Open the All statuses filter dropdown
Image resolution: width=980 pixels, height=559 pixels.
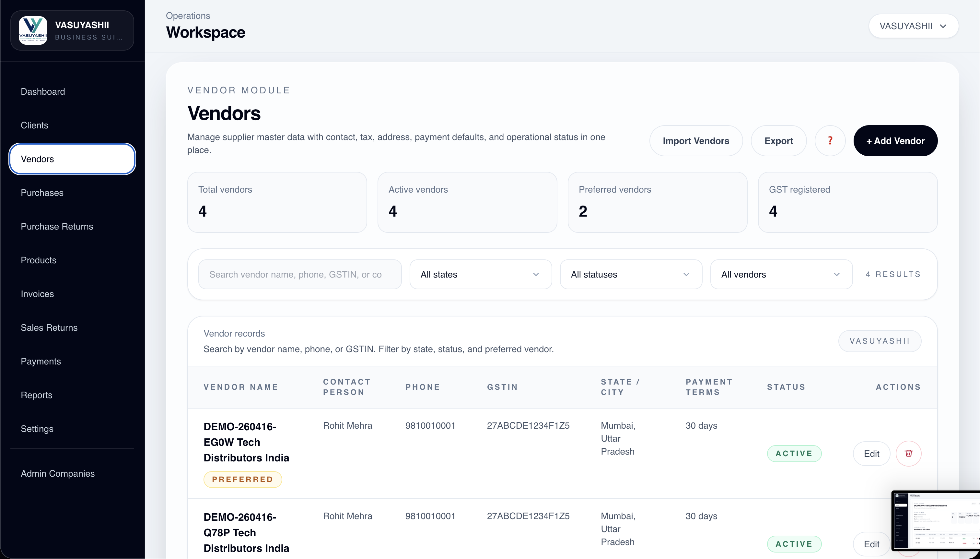631,275
